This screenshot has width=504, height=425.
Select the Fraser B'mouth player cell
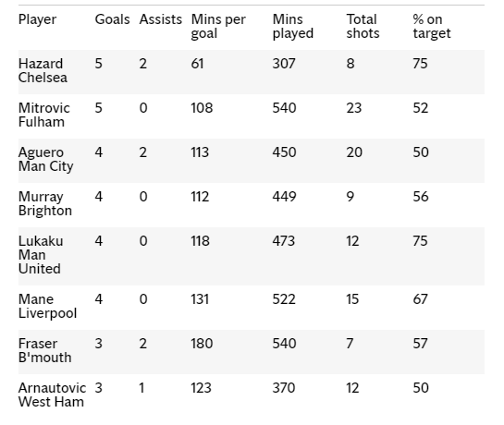coord(45,351)
